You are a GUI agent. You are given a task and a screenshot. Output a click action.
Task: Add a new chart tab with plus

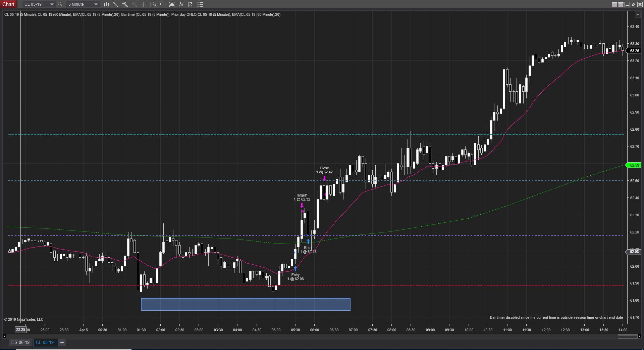(62, 342)
